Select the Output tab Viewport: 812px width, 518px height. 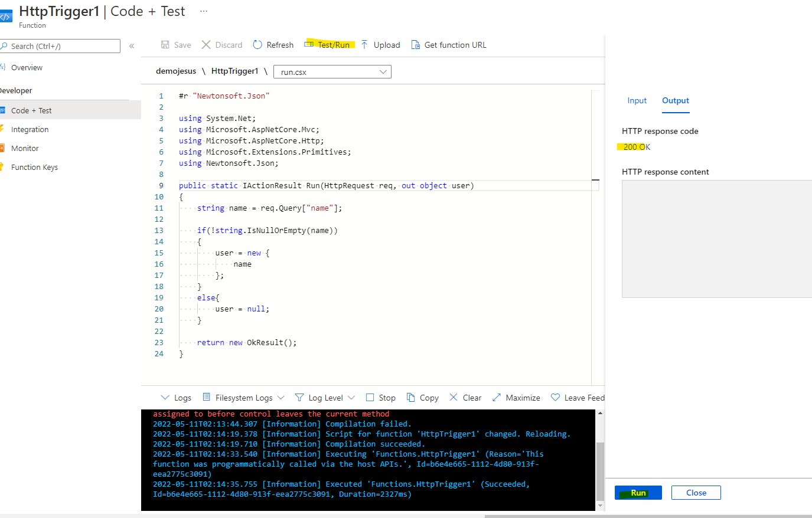click(676, 100)
